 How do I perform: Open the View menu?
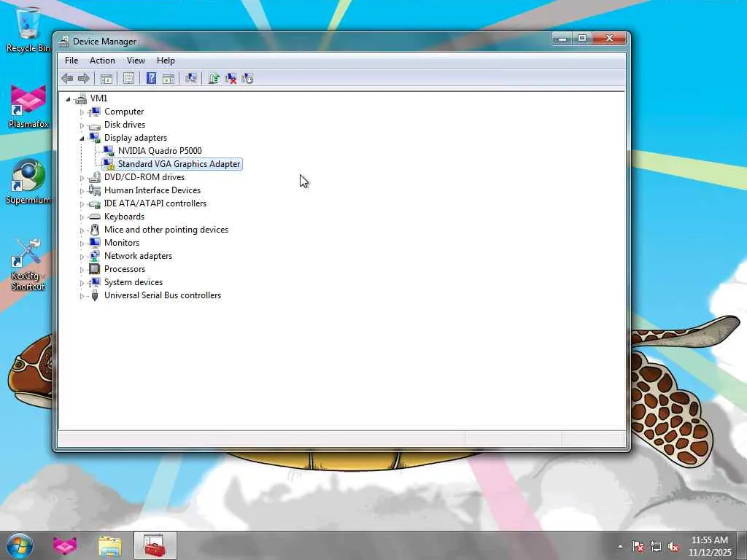(x=136, y=61)
